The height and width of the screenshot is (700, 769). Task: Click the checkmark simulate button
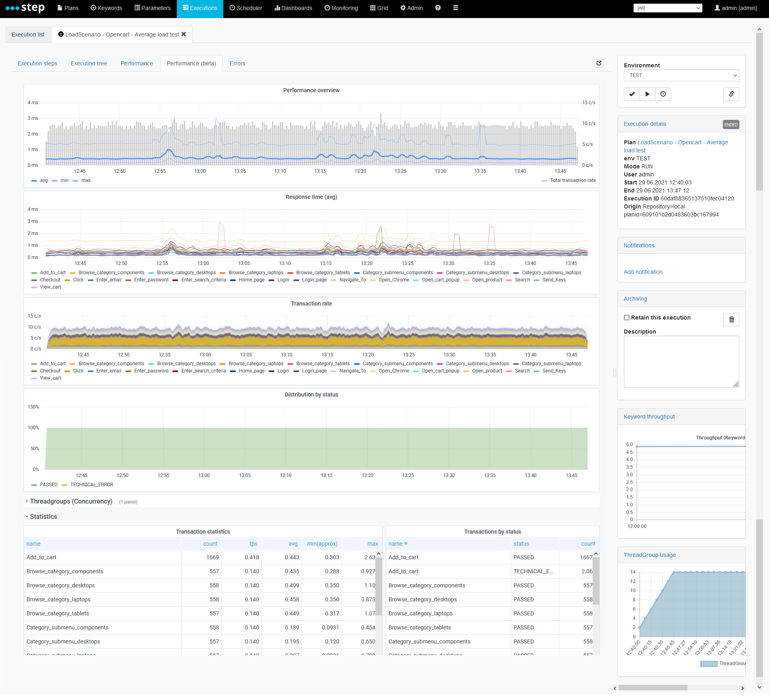click(632, 94)
